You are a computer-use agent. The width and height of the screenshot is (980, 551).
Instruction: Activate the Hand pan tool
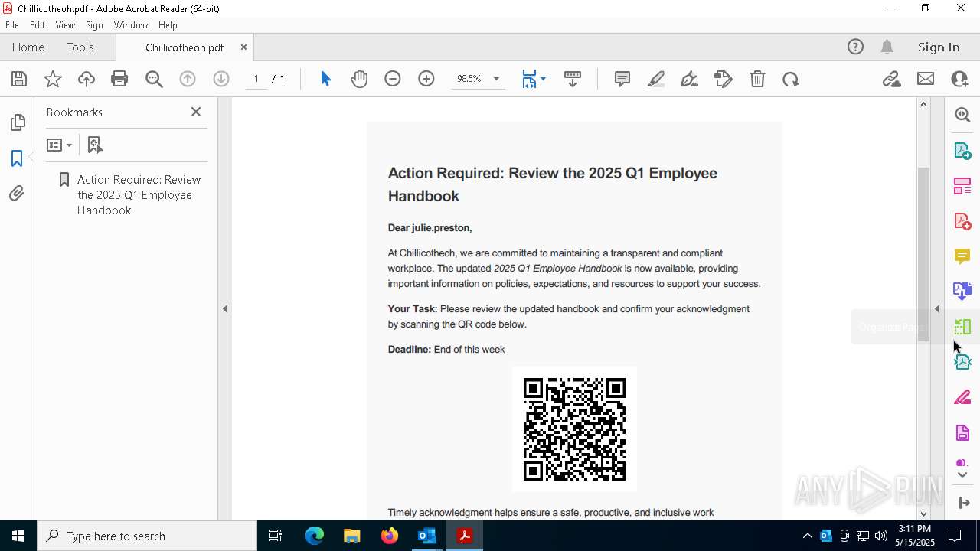pyautogui.click(x=359, y=79)
